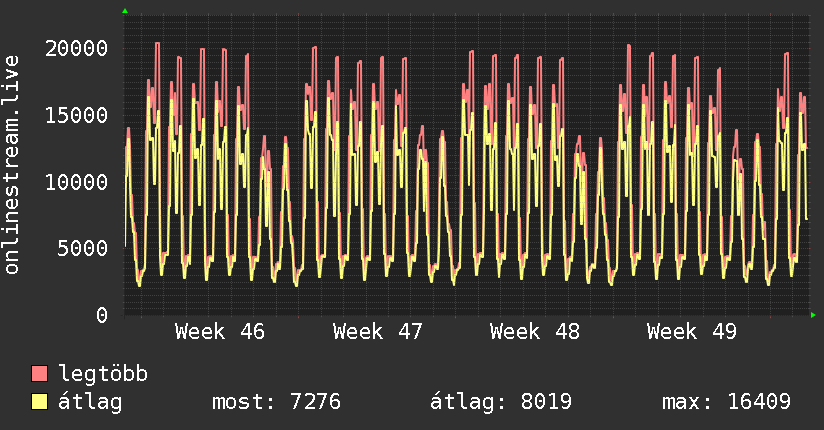Click the 0 Y-axis origin label
The height and width of the screenshot is (430, 824).
tap(102, 315)
